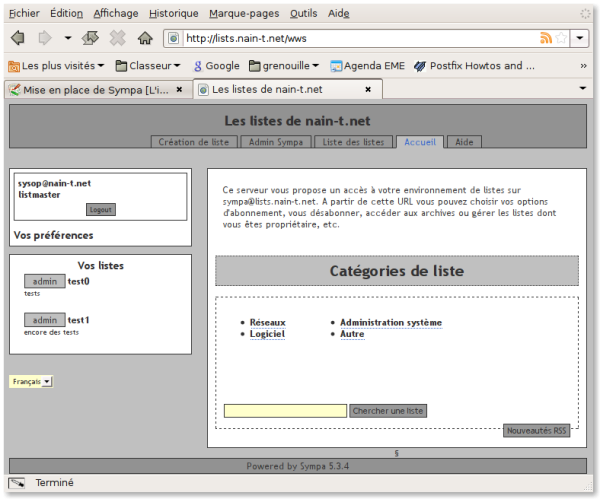This screenshot has width=600, height=499.
Task: Click the RSS feed icon in address bar
Action: pyautogui.click(x=546, y=38)
